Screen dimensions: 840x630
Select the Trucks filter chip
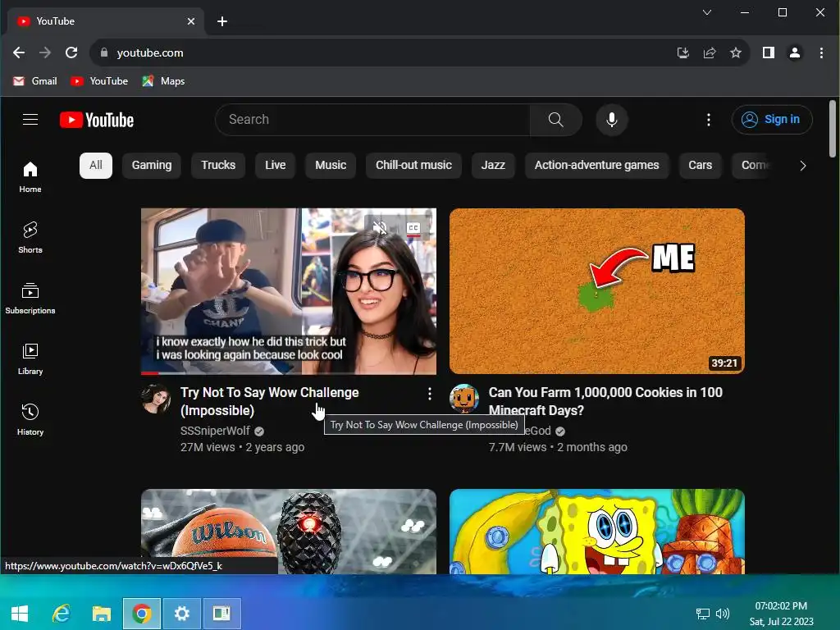[x=218, y=165]
